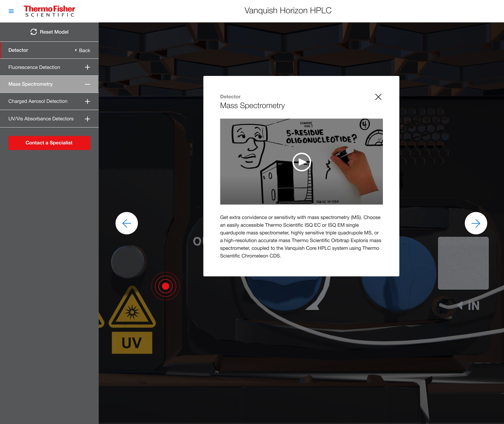Image resolution: width=504 pixels, height=424 pixels.
Task: Click the red pulsing hotspot marker
Action: pyautogui.click(x=165, y=286)
